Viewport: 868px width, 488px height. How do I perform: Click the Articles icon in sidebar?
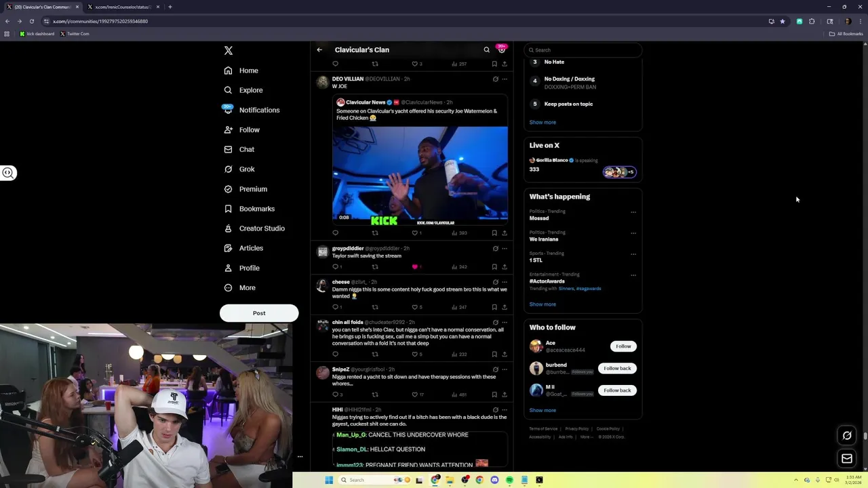[x=228, y=248]
